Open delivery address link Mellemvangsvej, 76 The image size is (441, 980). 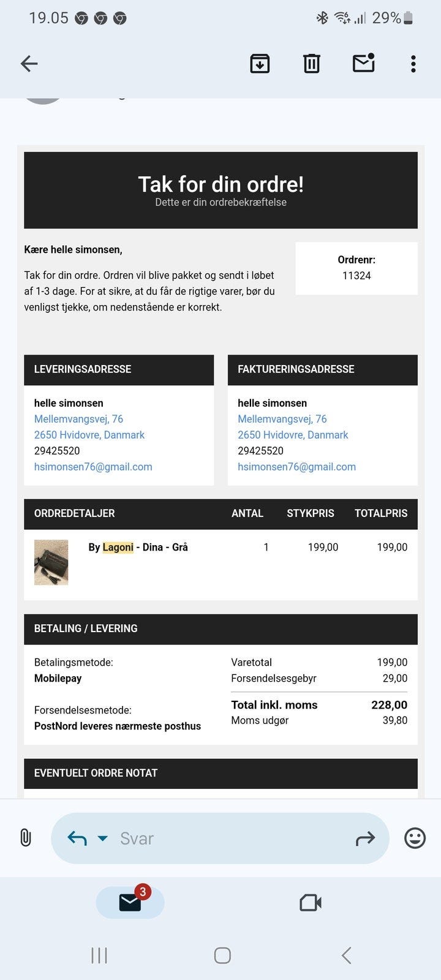(78, 419)
